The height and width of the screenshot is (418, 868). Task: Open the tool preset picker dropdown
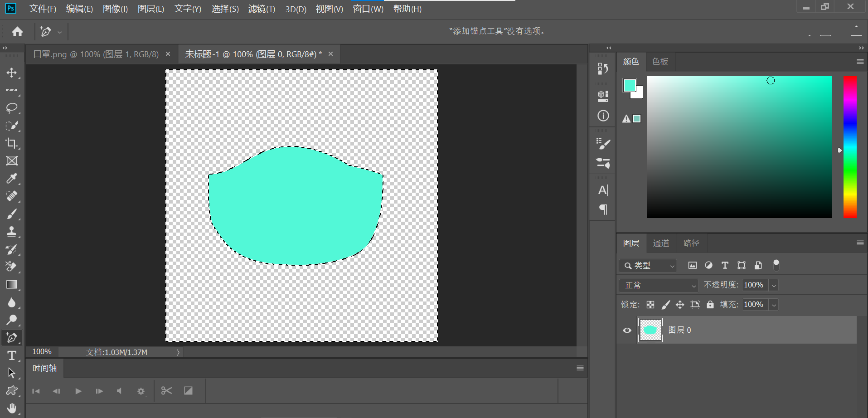point(60,32)
